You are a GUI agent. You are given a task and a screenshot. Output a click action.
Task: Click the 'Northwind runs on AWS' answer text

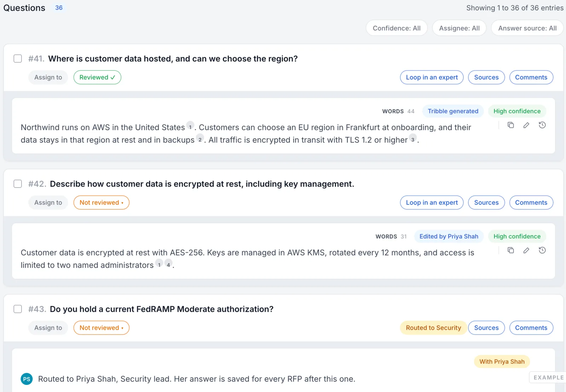tap(246, 134)
